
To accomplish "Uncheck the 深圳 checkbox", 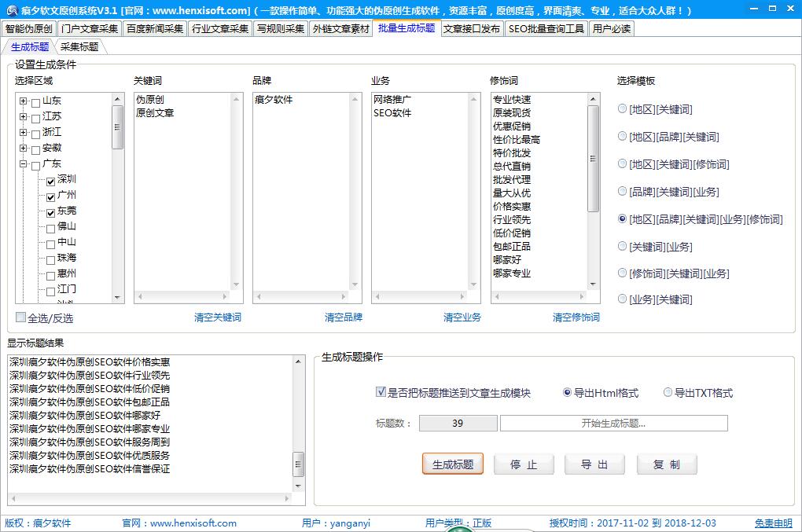I will (x=50, y=182).
